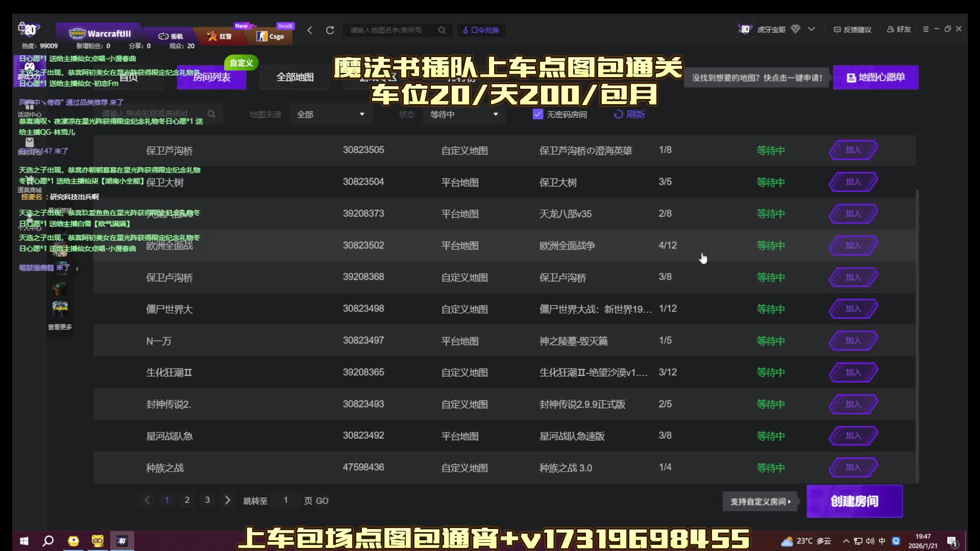Switch to the Csgo game tab

click(271, 36)
